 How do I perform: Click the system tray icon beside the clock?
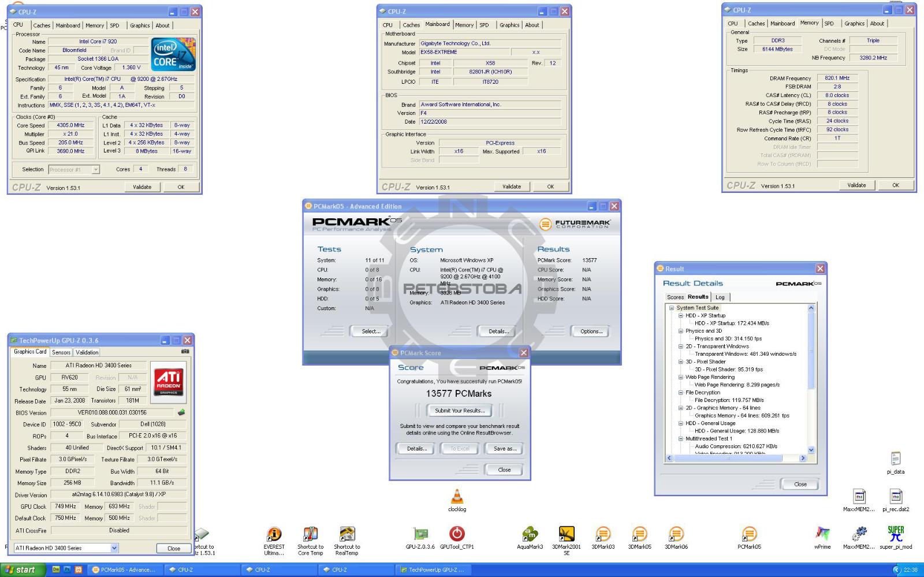coord(897,569)
